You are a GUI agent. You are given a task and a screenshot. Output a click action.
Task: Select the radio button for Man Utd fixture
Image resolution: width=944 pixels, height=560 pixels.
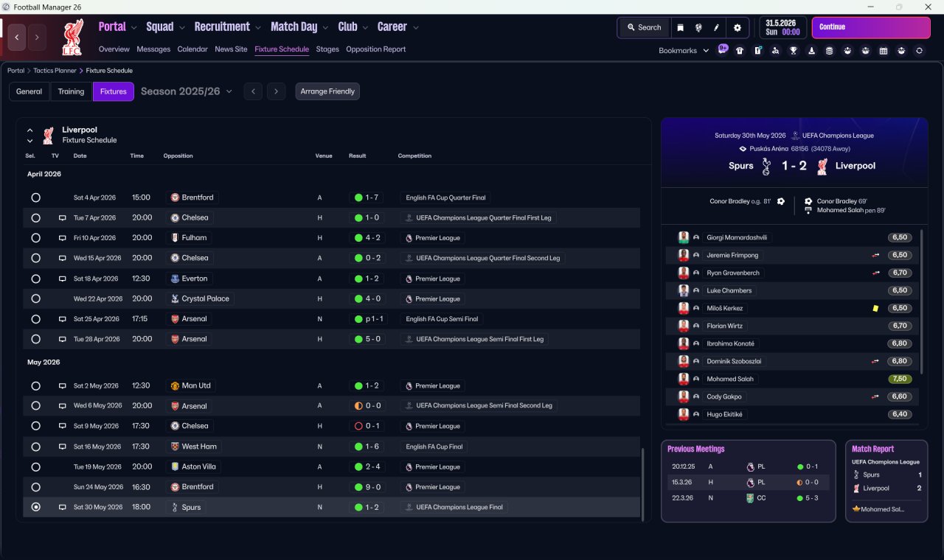tap(35, 386)
